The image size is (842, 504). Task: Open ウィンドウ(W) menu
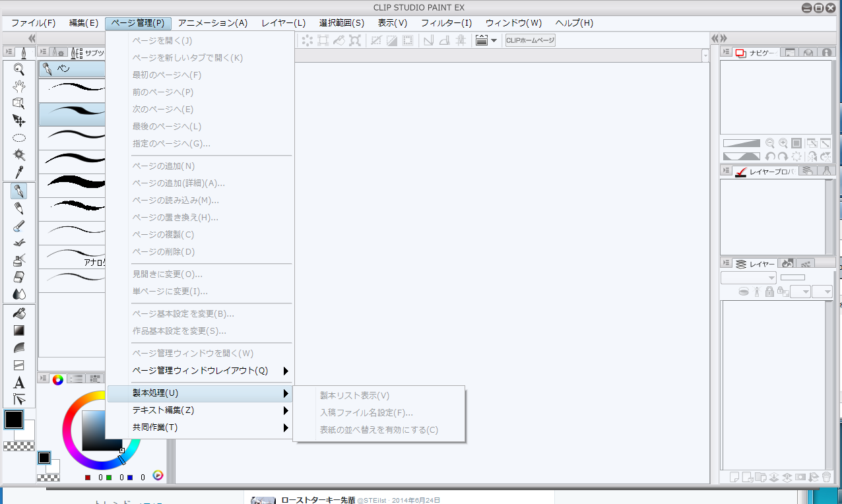point(513,23)
